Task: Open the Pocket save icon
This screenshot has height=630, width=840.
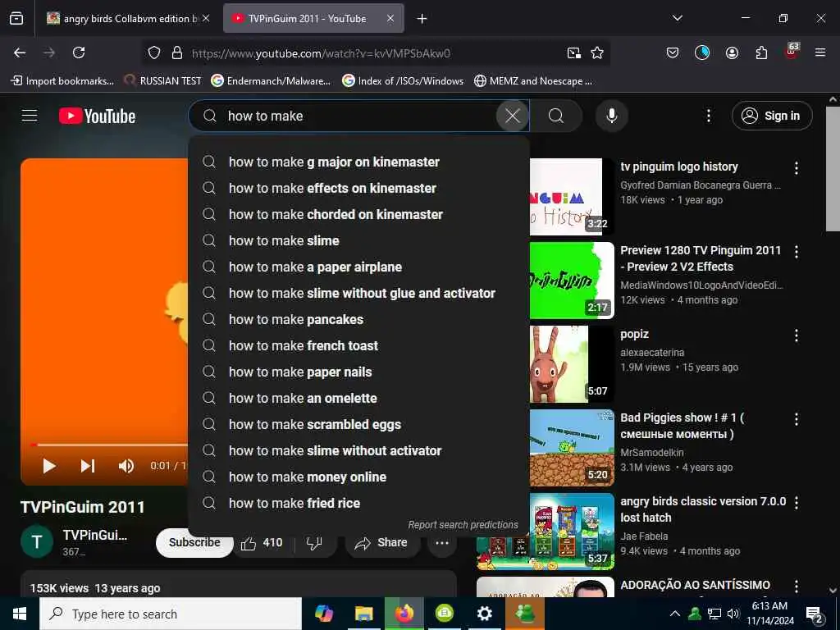Action: click(673, 52)
